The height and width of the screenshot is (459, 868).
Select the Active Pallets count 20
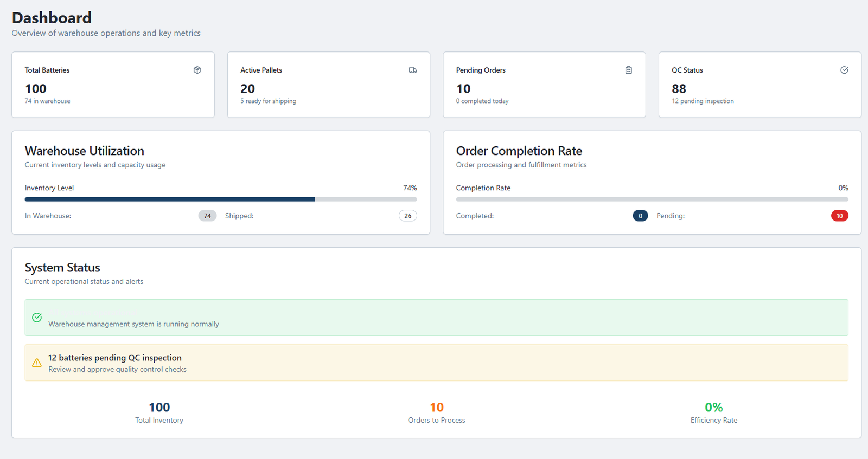[x=247, y=89]
